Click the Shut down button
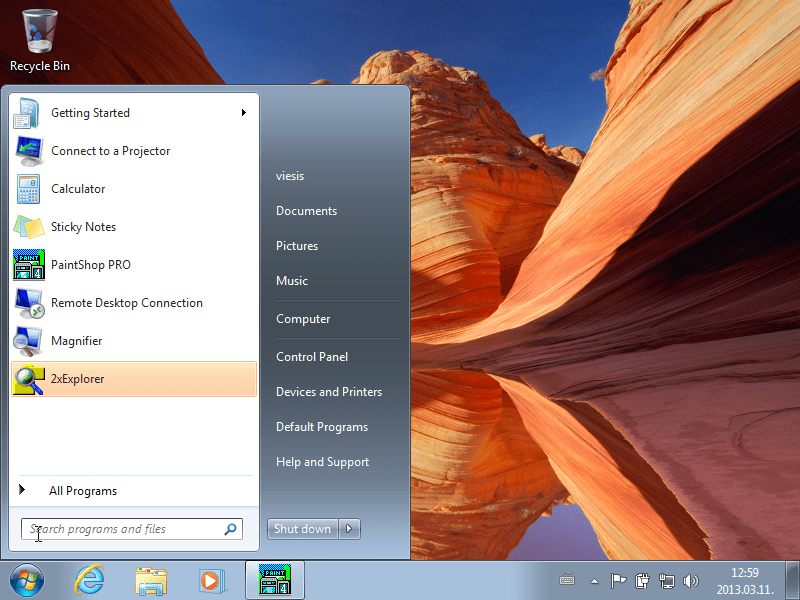The width and height of the screenshot is (800, 600). point(303,529)
